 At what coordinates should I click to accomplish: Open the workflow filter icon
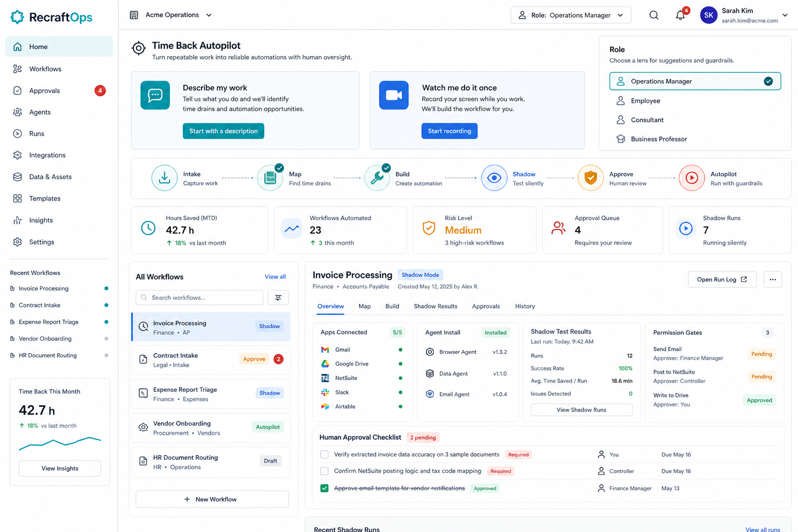pyautogui.click(x=278, y=298)
